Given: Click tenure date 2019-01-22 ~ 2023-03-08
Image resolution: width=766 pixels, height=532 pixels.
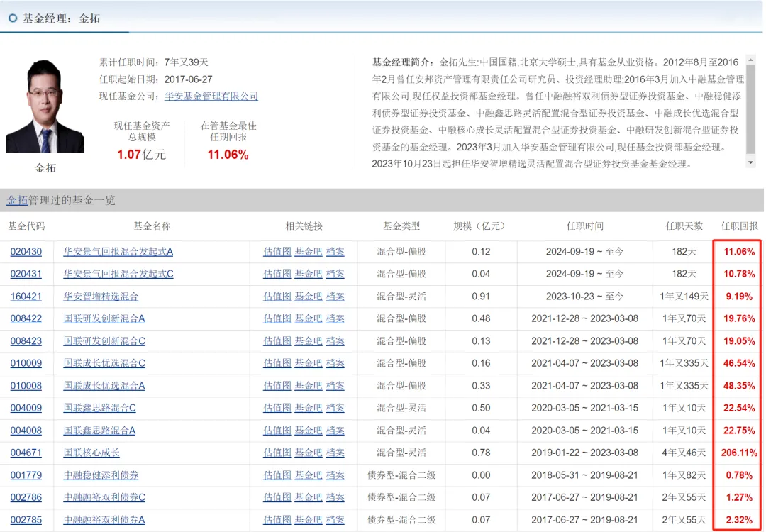Looking at the screenshot, I should point(584,453).
